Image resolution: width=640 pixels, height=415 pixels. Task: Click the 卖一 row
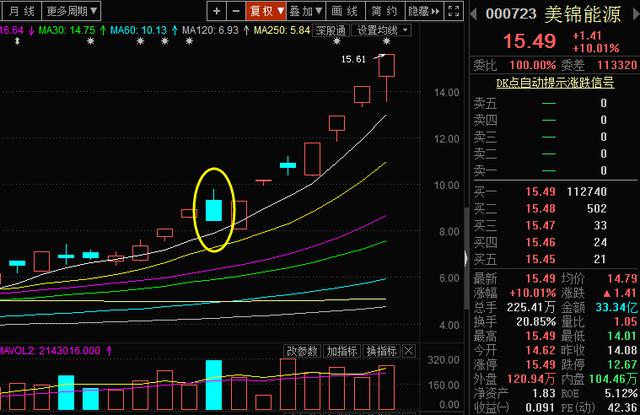coord(555,171)
